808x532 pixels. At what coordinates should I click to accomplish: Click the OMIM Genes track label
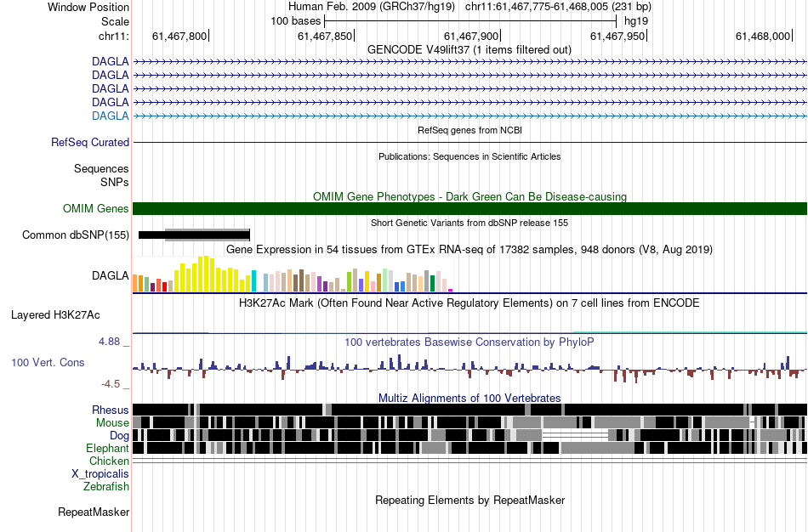pyautogui.click(x=96, y=208)
